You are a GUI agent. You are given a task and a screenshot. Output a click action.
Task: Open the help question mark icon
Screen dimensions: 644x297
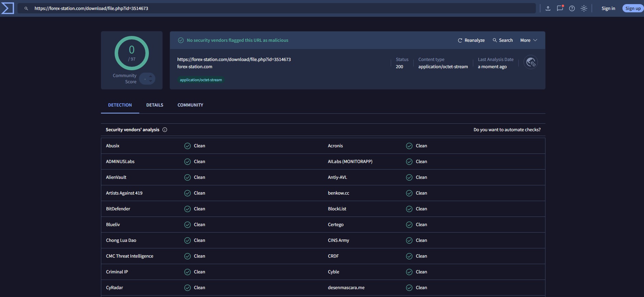(x=572, y=9)
